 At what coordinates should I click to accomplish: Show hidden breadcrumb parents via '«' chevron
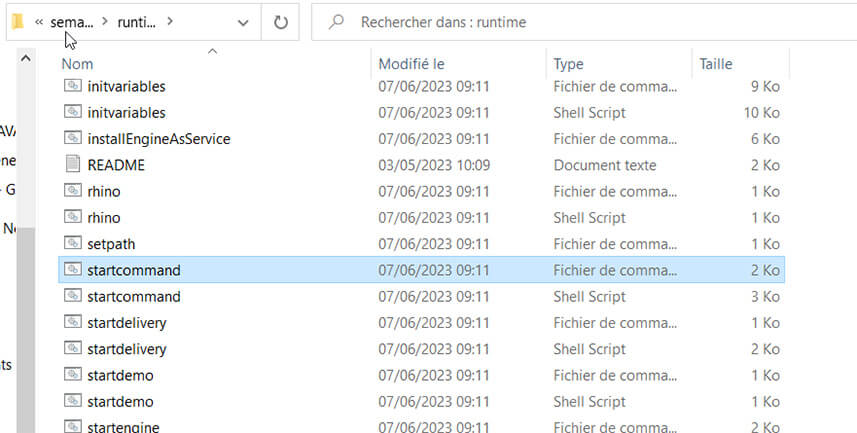point(39,22)
